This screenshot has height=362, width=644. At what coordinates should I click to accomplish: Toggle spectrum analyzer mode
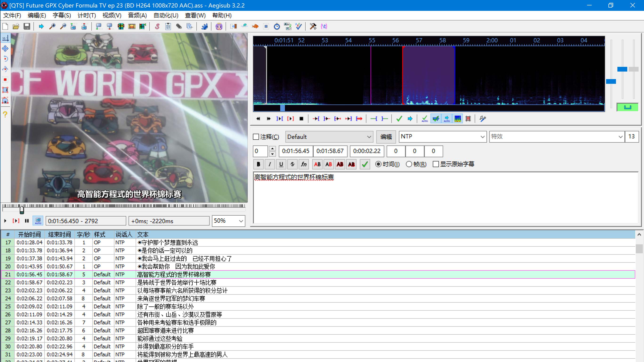coord(458,119)
